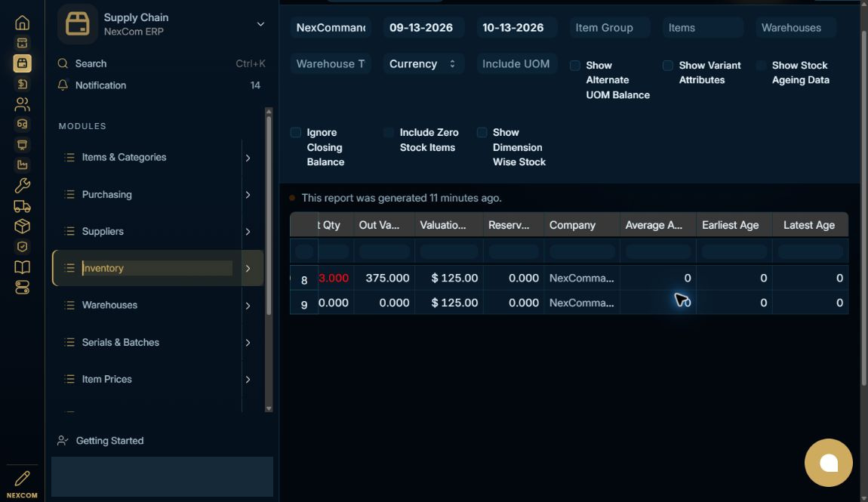
Task: Open the headset support icon in the rail
Action: [x=22, y=124]
